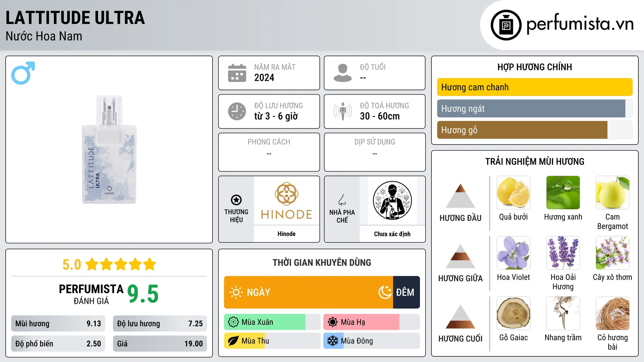Click the 30 - 60cm sillage value

[380, 116]
